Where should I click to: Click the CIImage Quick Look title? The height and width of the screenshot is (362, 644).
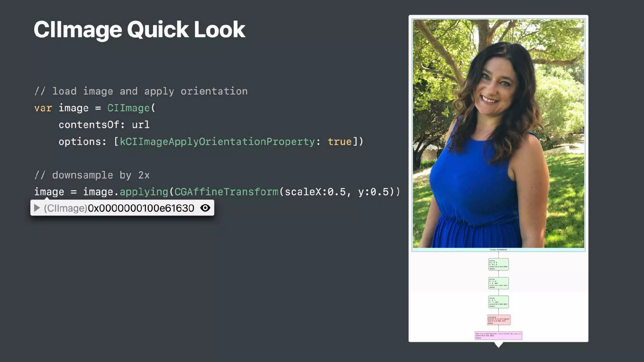pos(139,30)
